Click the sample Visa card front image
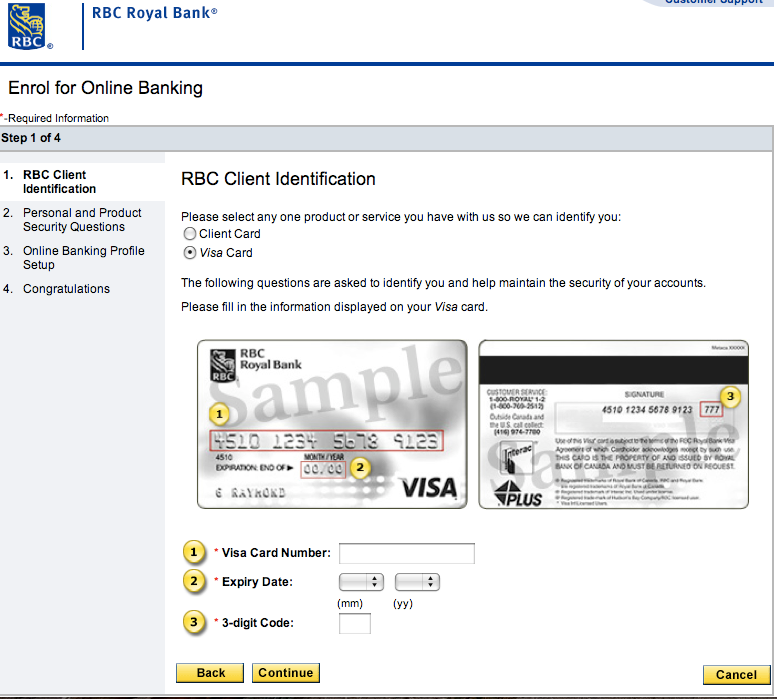The width and height of the screenshot is (777, 699). pyautogui.click(x=332, y=424)
